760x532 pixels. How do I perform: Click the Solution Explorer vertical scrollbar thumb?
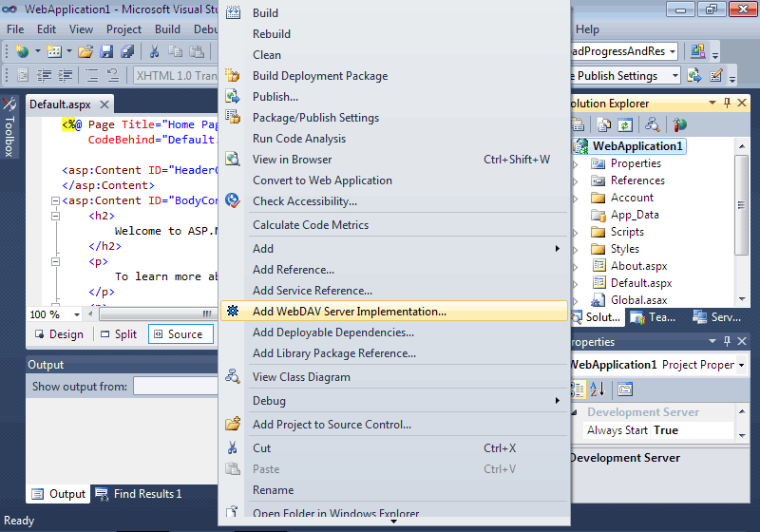tap(741, 205)
